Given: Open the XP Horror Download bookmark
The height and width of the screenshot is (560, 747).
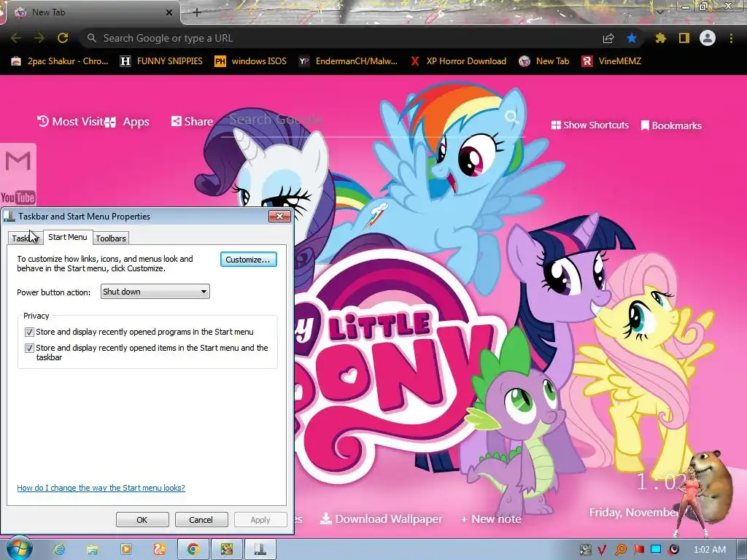Looking at the screenshot, I should pyautogui.click(x=458, y=61).
